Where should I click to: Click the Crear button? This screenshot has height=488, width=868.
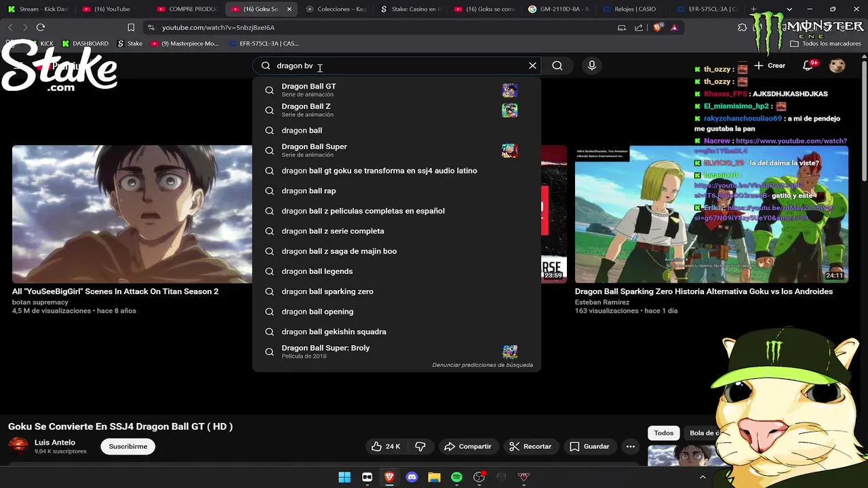[x=770, y=66]
